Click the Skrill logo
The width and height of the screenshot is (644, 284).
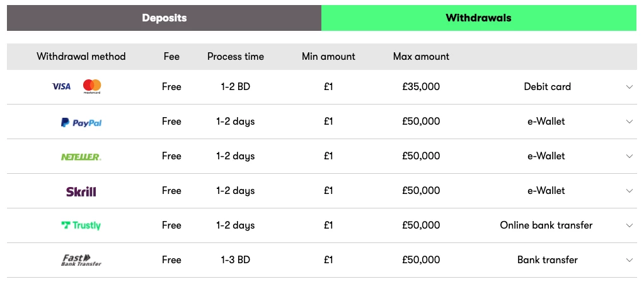click(x=81, y=191)
